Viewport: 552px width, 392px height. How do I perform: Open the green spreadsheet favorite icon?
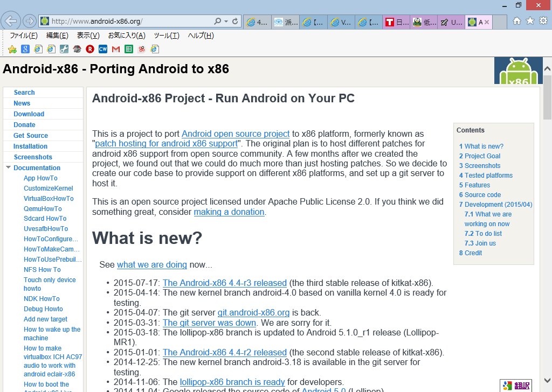129,49
